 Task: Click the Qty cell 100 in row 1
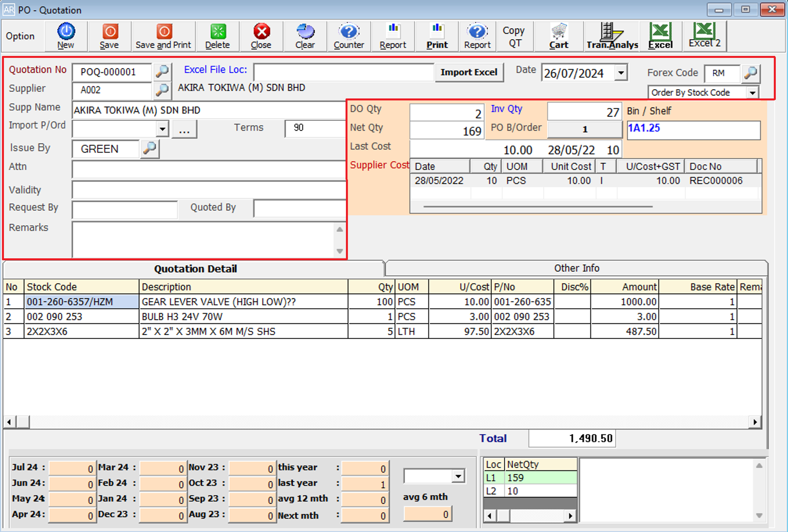[x=371, y=302]
